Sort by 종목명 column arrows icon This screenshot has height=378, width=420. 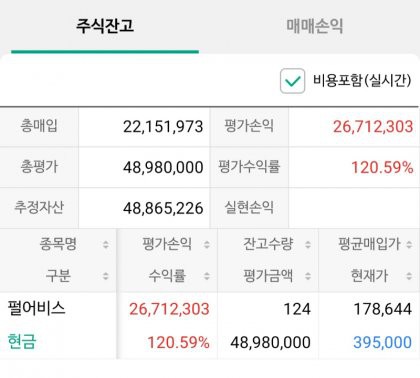pyautogui.click(x=106, y=245)
